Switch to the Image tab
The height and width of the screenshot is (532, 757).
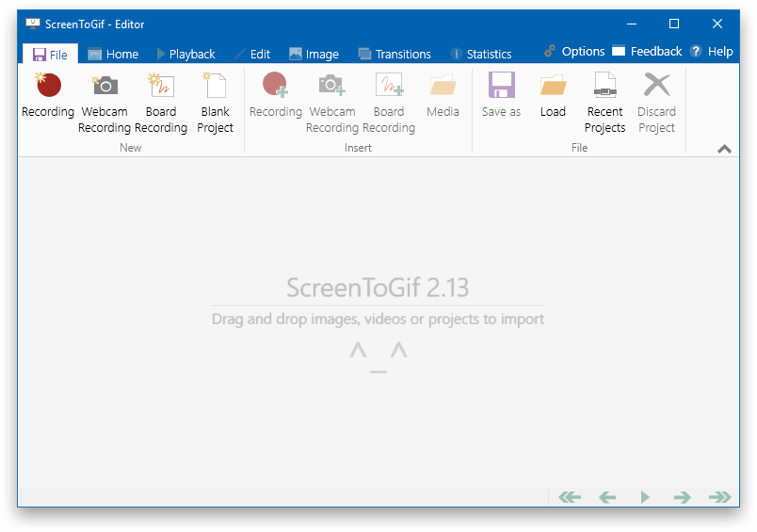[314, 54]
